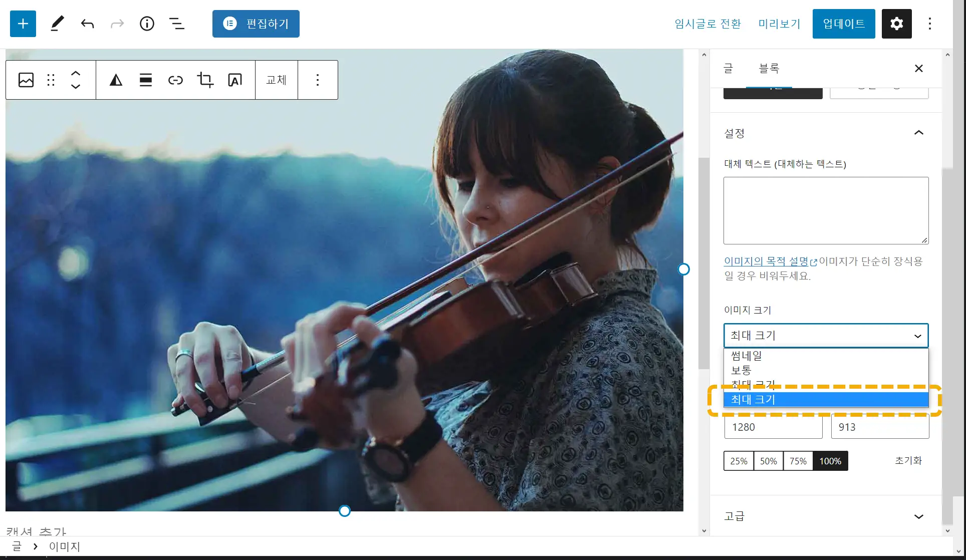The image size is (966, 560).
Task: Toggle the settings gear panel
Action: tap(896, 24)
